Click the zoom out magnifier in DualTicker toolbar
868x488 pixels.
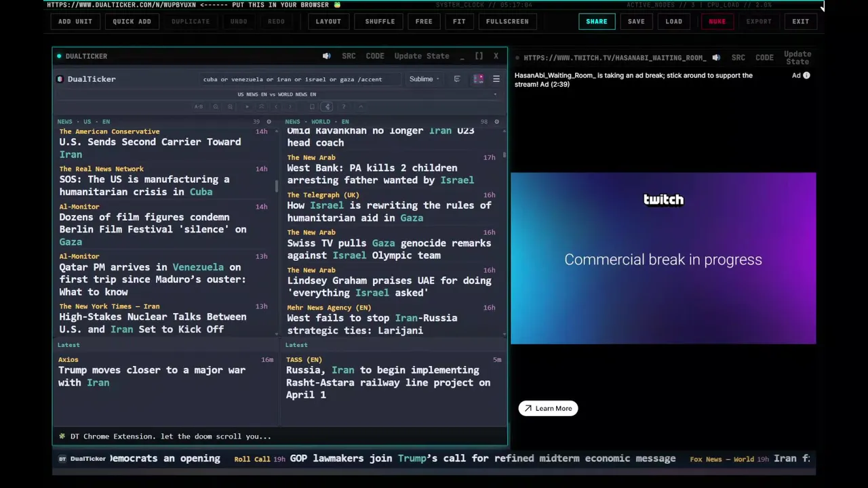(215, 106)
